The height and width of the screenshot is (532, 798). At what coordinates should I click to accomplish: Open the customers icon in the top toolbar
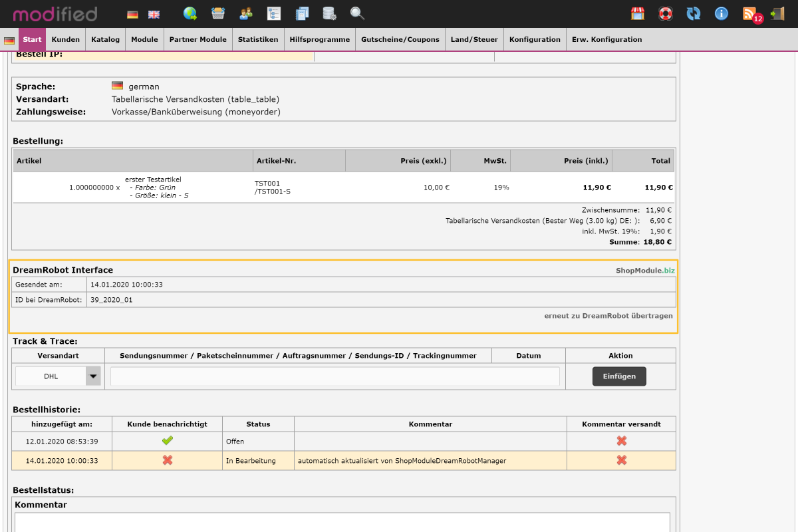(246, 13)
